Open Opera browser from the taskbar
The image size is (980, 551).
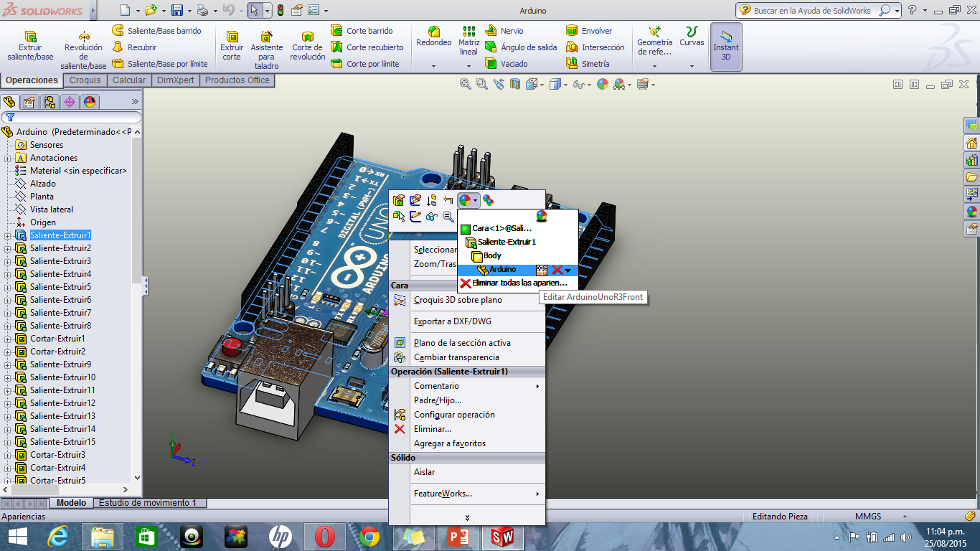pyautogui.click(x=325, y=537)
